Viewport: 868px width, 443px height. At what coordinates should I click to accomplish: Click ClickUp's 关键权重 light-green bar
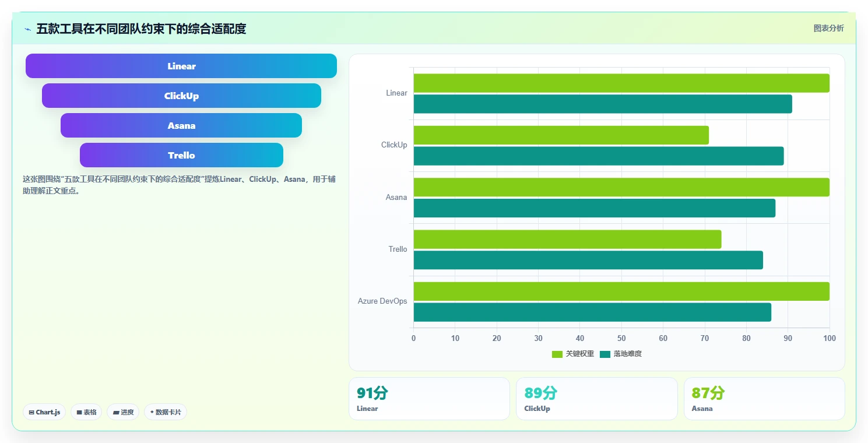(561, 135)
